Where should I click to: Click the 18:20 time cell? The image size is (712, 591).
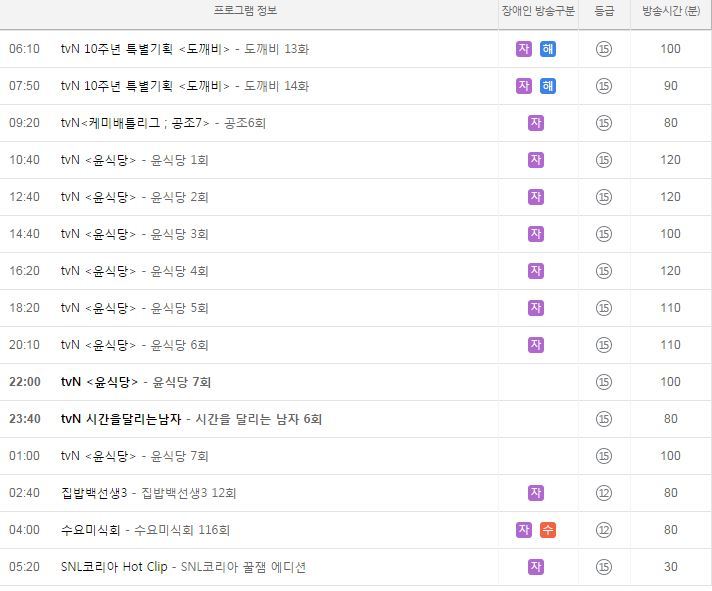pyautogui.click(x=24, y=308)
